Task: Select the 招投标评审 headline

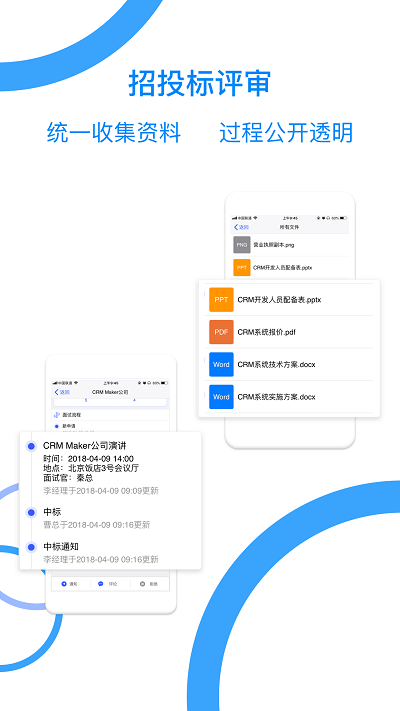Action: coord(200,83)
